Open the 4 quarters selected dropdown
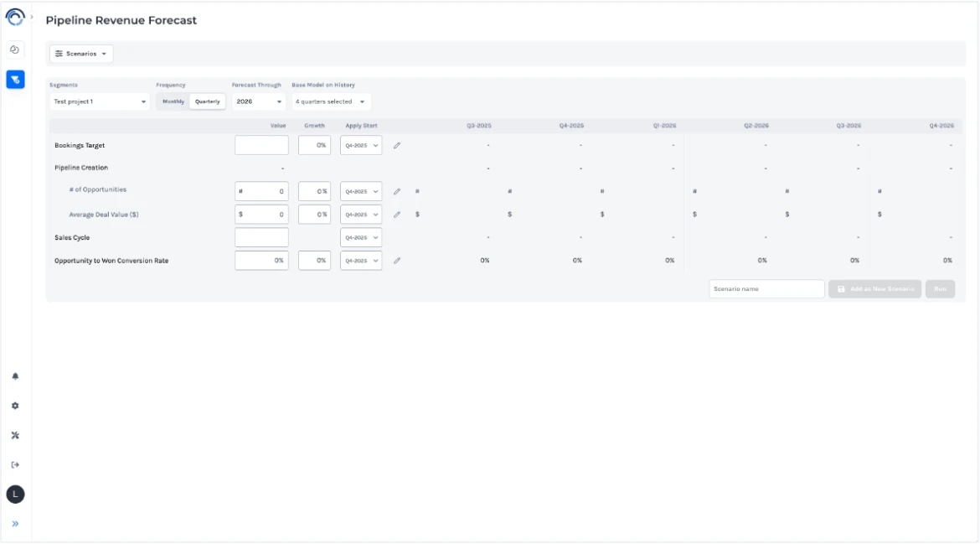The height and width of the screenshot is (544, 980). [331, 101]
